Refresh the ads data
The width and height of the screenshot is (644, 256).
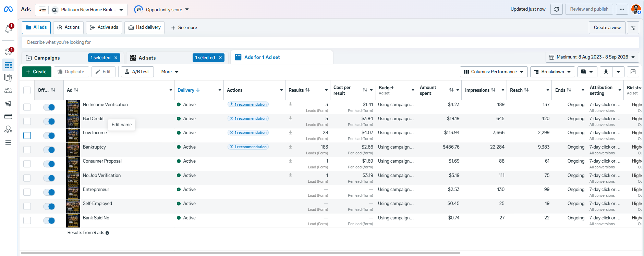[557, 9]
